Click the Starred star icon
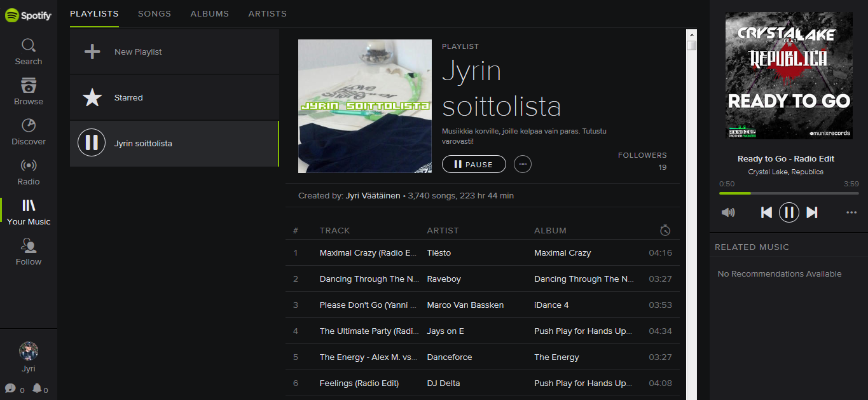This screenshot has height=400, width=868. [92, 97]
